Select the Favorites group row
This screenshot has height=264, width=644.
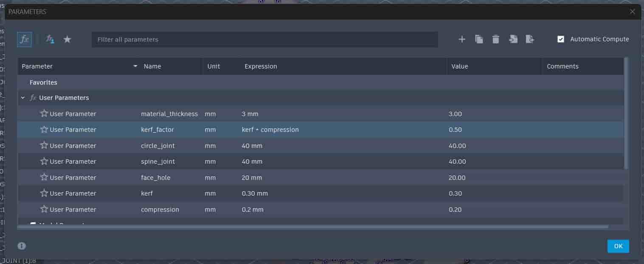pyautogui.click(x=321, y=82)
